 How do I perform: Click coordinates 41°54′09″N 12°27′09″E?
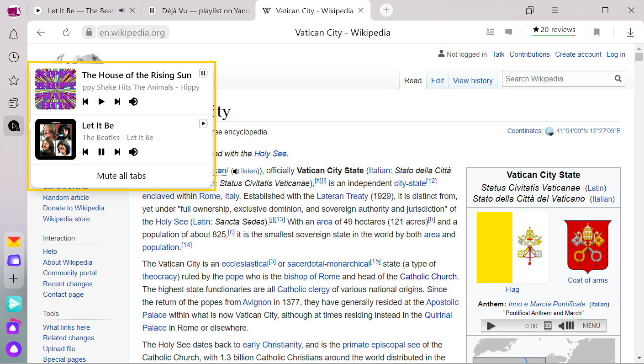[x=588, y=131]
